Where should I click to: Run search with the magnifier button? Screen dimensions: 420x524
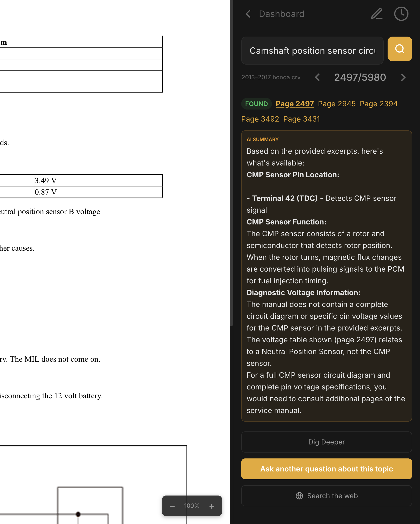(400, 49)
